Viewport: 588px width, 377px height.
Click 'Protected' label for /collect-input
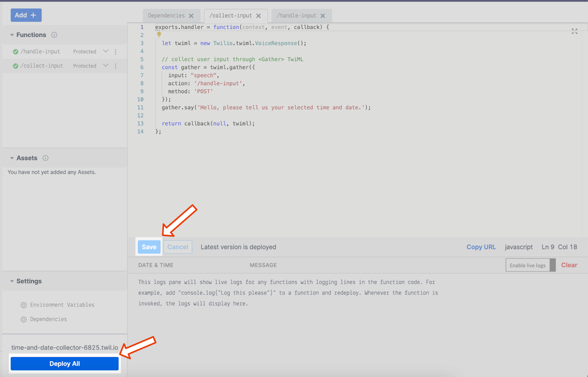tap(85, 66)
